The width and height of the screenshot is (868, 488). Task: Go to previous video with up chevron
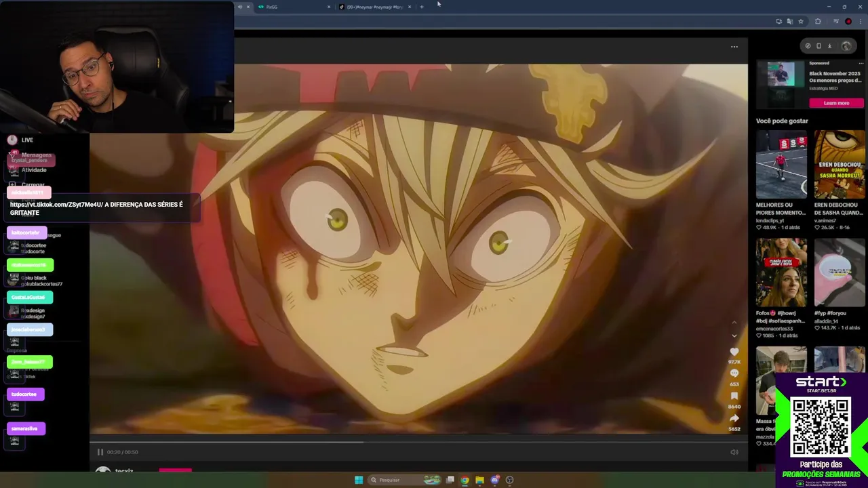(x=734, y=323)
